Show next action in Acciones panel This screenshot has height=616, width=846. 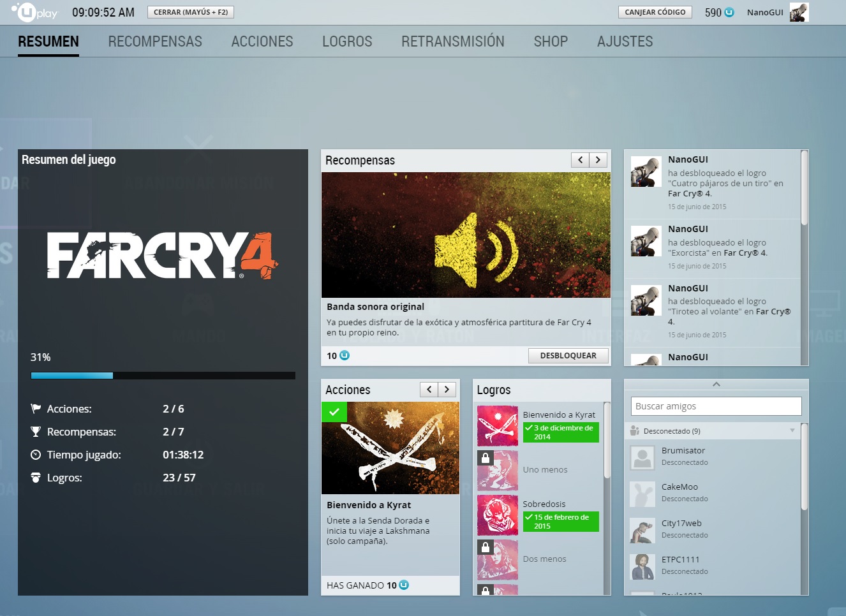(447, 389)
